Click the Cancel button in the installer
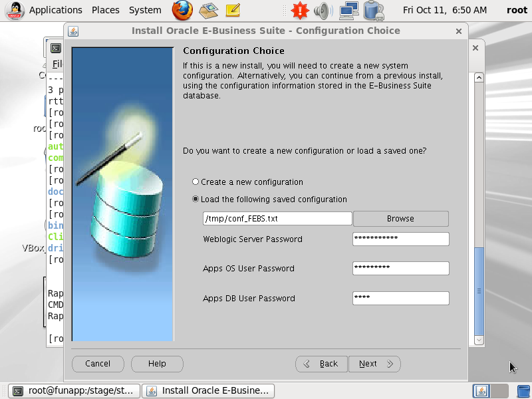 (98, 364)
